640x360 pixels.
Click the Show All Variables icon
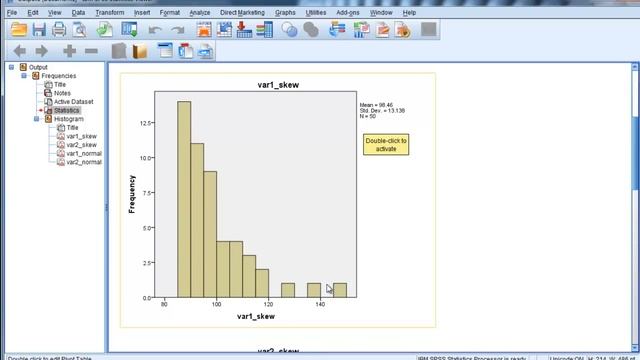pos(311,30)
